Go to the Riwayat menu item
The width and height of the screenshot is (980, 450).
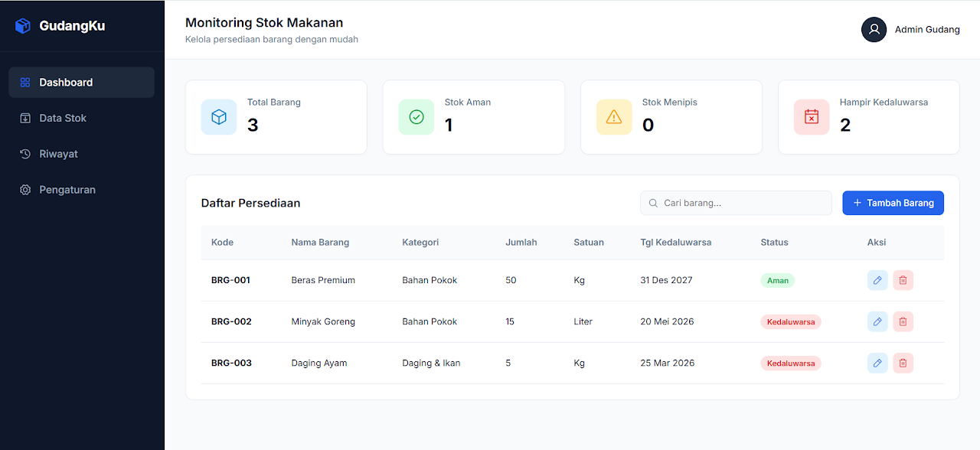point(81,154)
